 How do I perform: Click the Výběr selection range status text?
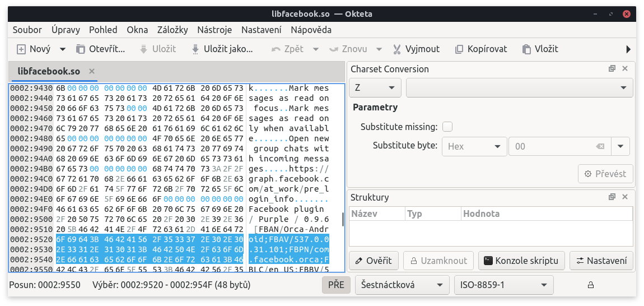[x=171, y=285]
